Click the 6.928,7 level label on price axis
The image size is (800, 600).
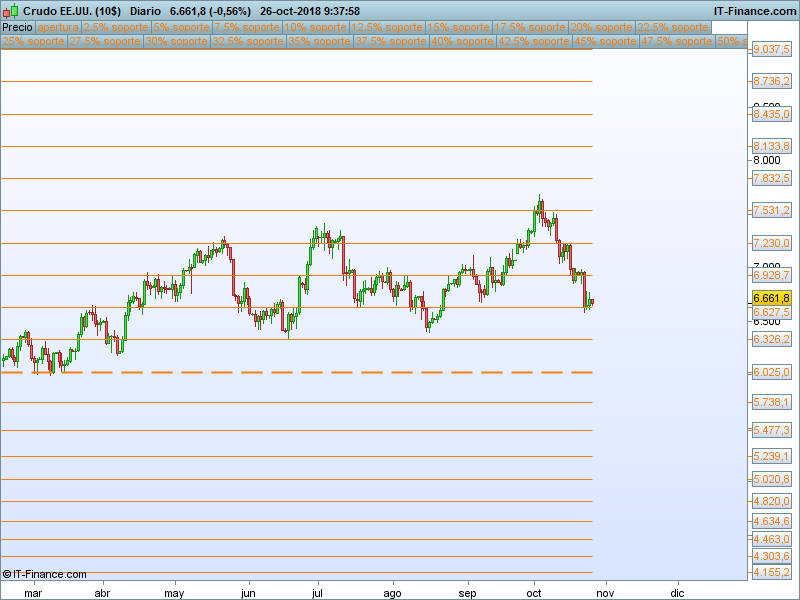coord(771,276)
